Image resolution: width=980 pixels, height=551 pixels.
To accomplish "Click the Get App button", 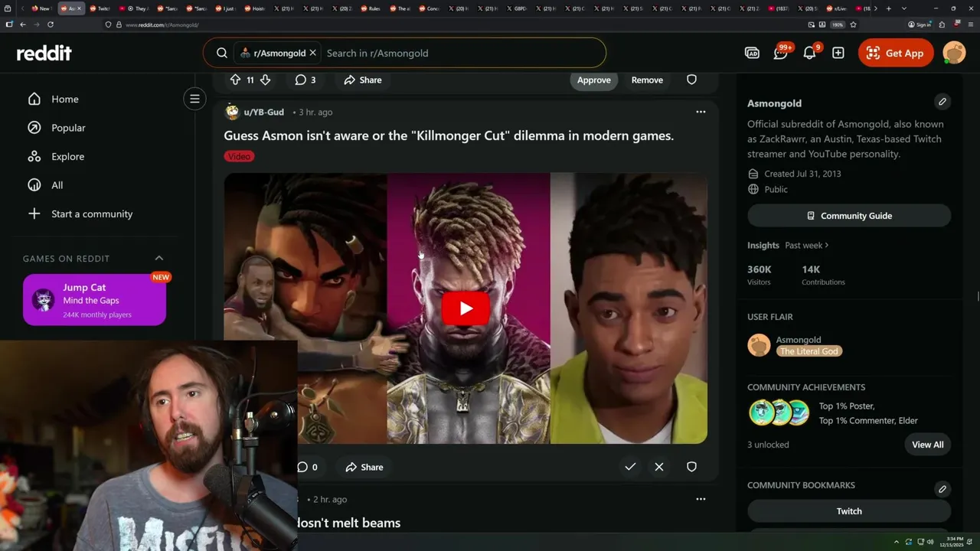I will 896,53.
